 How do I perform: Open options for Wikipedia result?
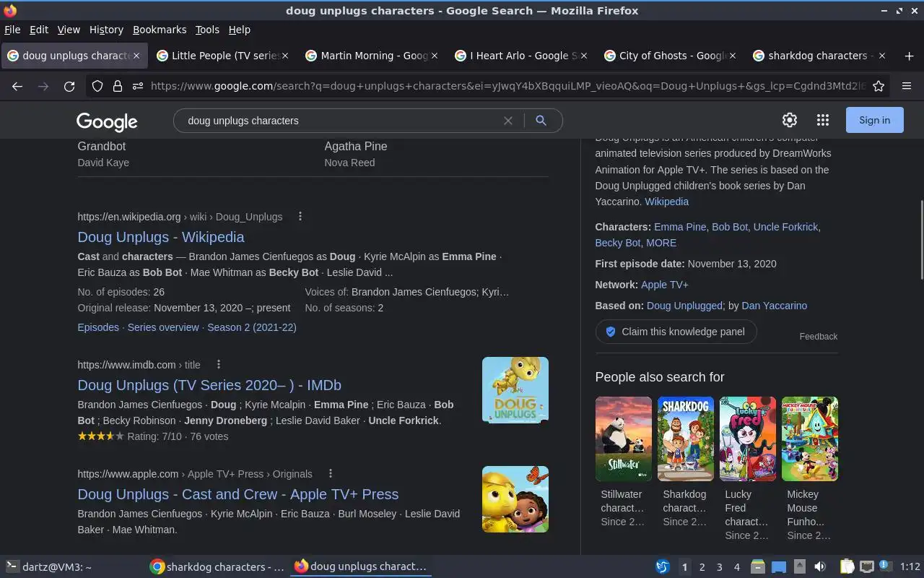click(300, 217)
